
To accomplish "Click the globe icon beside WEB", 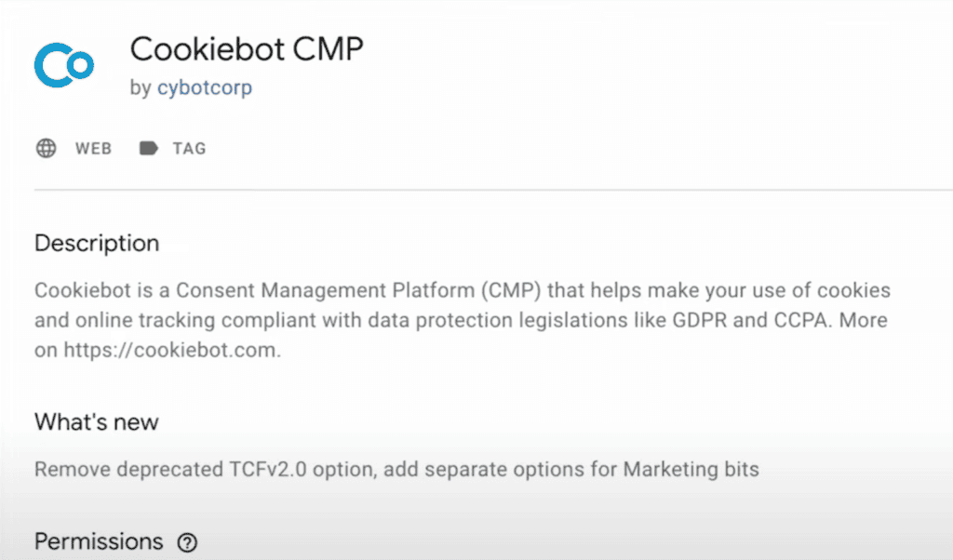I will [x=46, y=148].
